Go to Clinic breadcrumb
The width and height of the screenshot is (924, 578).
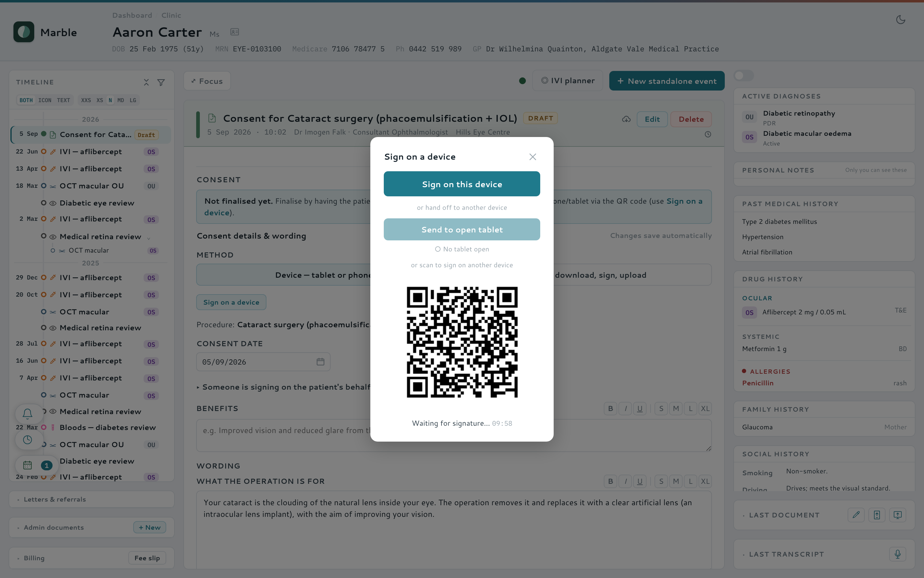click(x=171, y=15)
